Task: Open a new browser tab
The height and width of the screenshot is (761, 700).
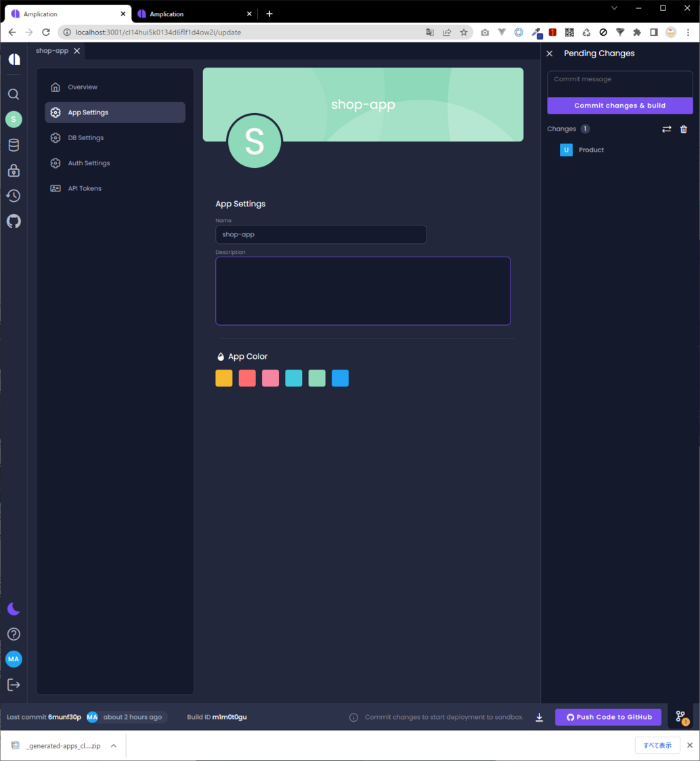Action: [269, 14]
